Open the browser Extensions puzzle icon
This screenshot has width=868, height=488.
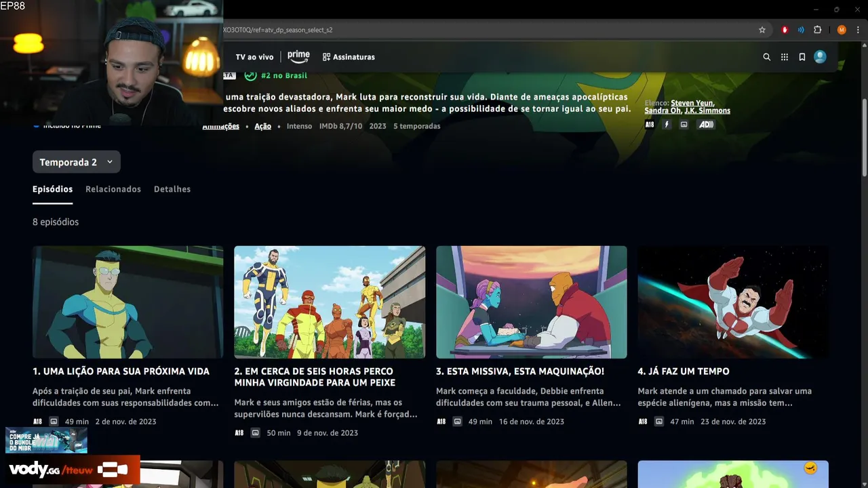coord(817,30)
